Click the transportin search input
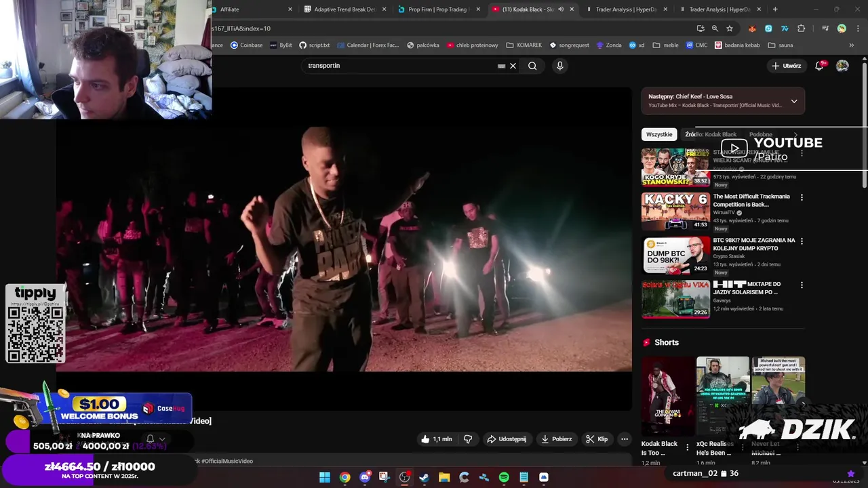The height and width of the screenshot is (488, 868). pyautogui.click(x=400, y=66)
